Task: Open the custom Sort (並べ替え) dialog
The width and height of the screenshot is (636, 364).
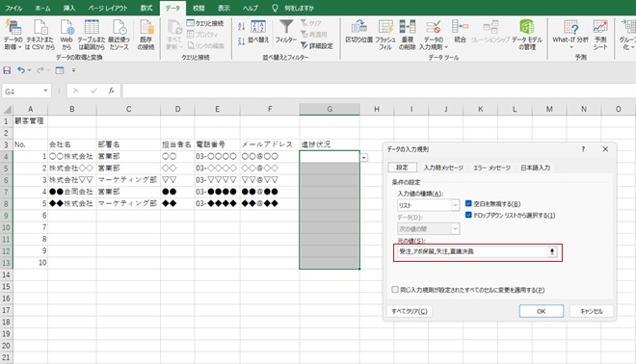Action: pos(258,32)
